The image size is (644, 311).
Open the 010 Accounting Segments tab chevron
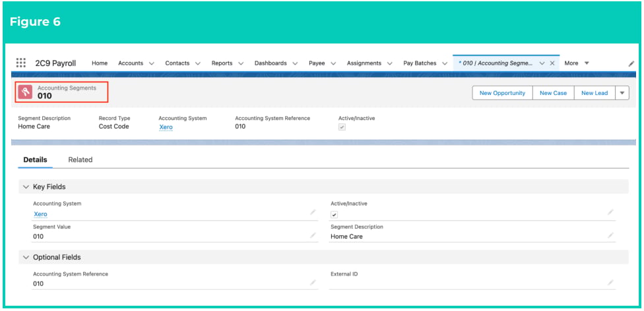pos(542,64)
